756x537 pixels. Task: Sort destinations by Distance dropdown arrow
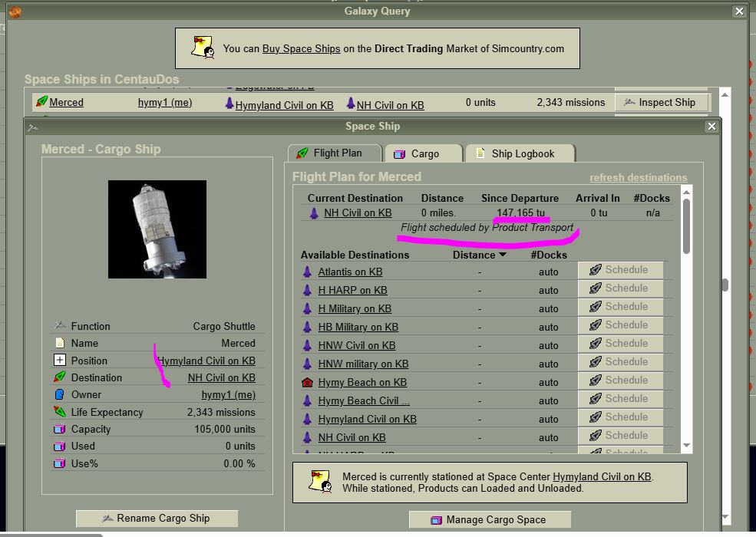pyautogui.click(x=502, y=255)
